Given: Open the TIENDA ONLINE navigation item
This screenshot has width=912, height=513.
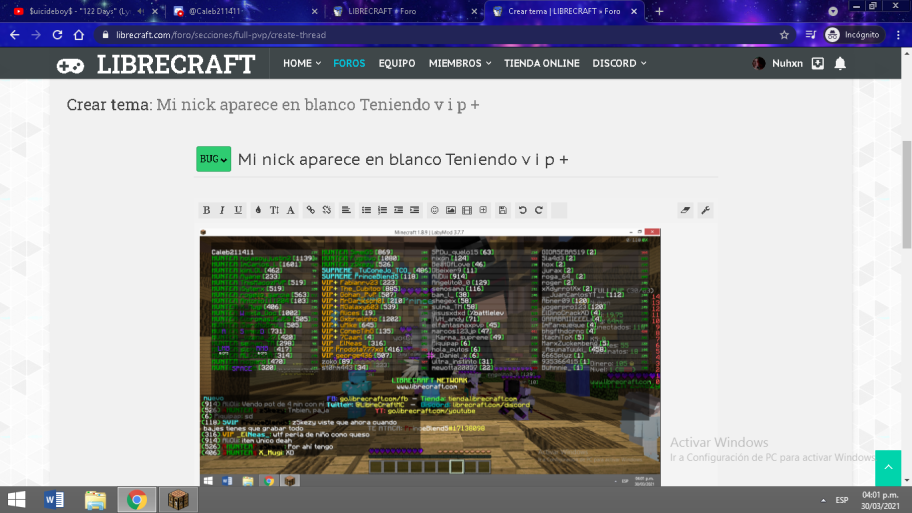Looking at the screenshot, I should tap(542, 63).
